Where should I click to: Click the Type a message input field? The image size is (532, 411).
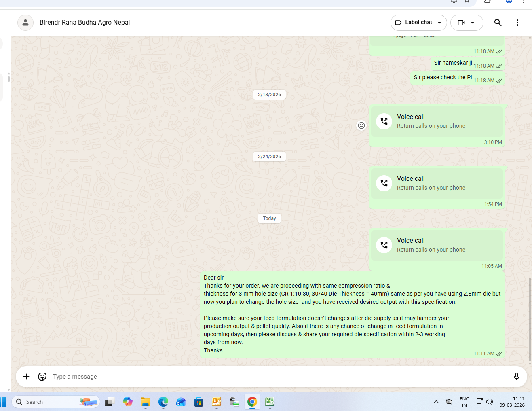pos(275,377)
